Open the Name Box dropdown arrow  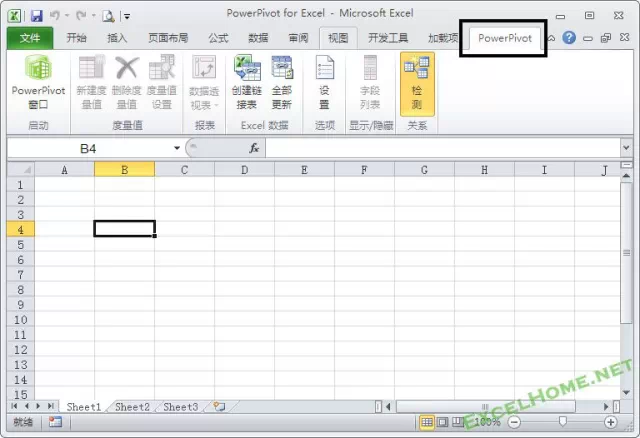(177, 148)
